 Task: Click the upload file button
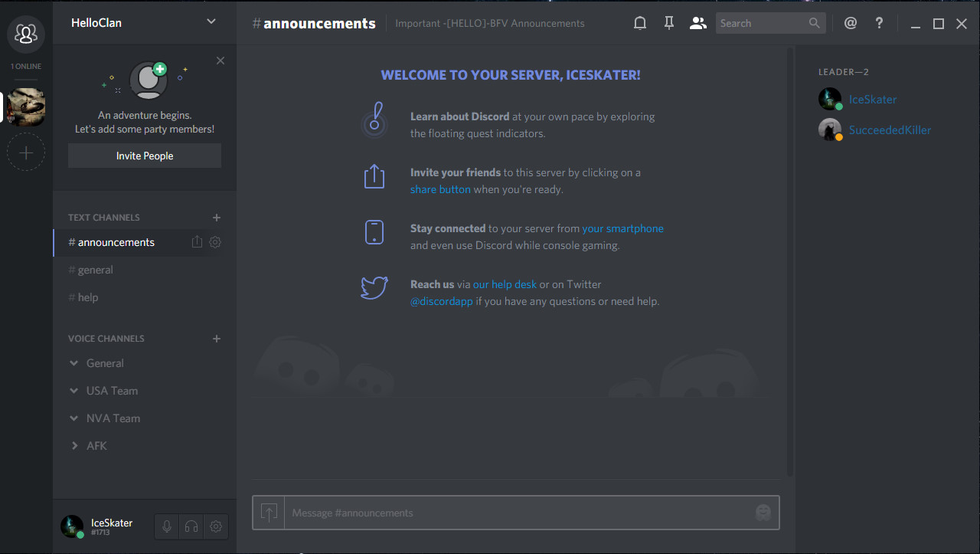click(269, 513)
